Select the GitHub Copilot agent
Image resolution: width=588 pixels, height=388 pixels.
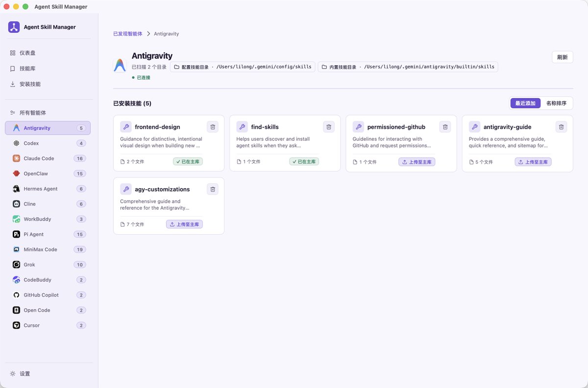pyautogui.click(x=48, y=295)
